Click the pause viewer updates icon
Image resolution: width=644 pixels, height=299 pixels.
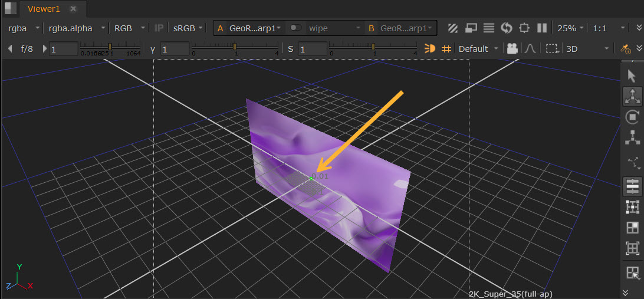click(542, 28)
